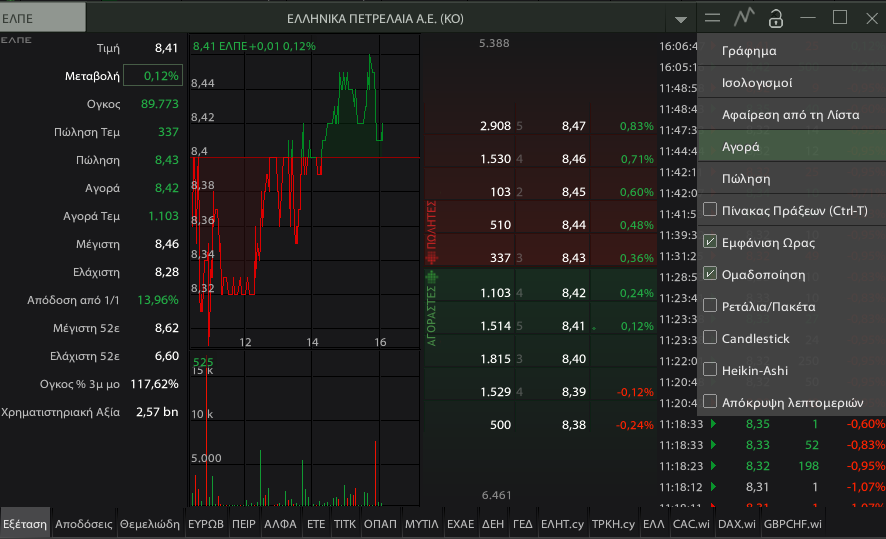Image resolution: width=886 pixels, height=539 pixels.
Task: Open the Θεμελιώδη tab
Action: [x=150, y=524]
